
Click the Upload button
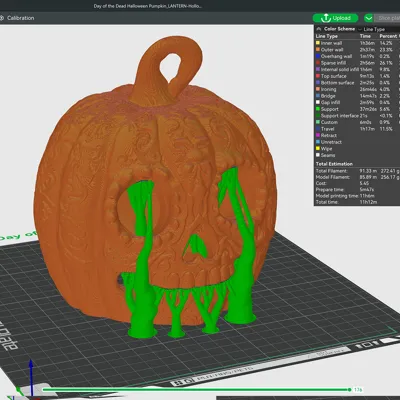[335, 18]
